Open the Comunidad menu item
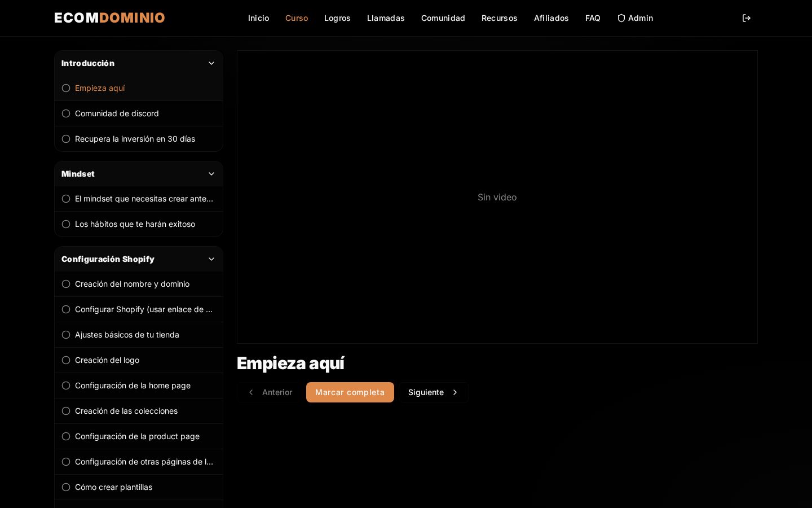The height and width of the screenshot is (508, 812). point(443,18)
